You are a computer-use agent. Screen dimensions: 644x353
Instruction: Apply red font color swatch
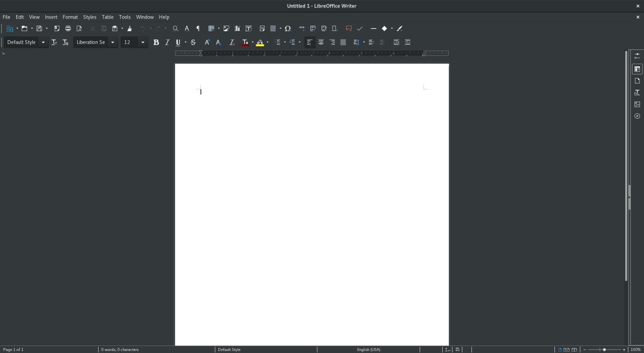click(245, 43)
